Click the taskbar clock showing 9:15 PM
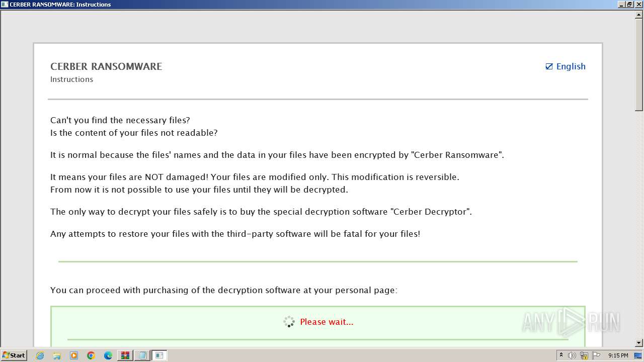The image size is (644, 362). 618,355
